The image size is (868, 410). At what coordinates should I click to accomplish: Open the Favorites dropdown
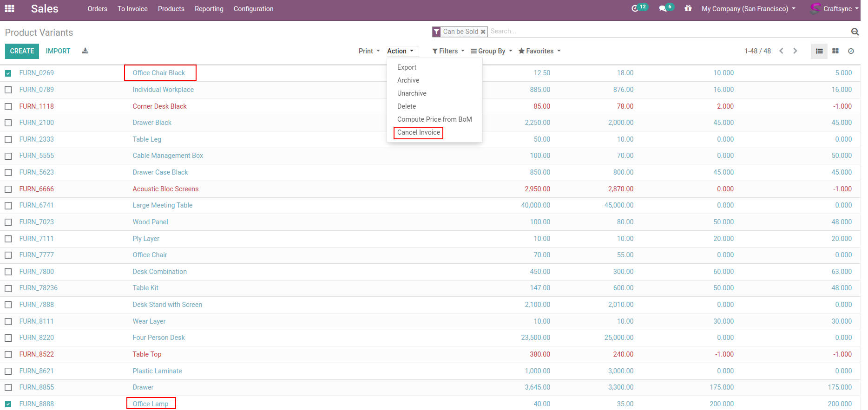539,51
